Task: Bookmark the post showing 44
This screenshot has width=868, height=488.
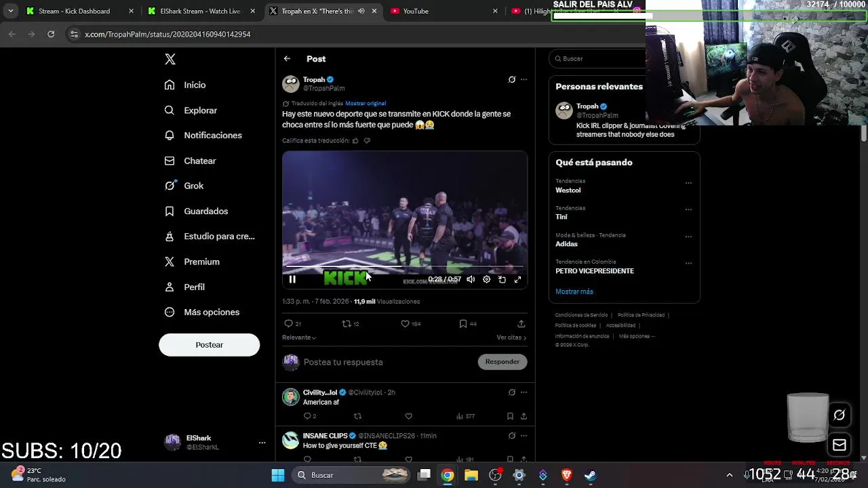Action: pyautogui.click(x=463, y=324)
